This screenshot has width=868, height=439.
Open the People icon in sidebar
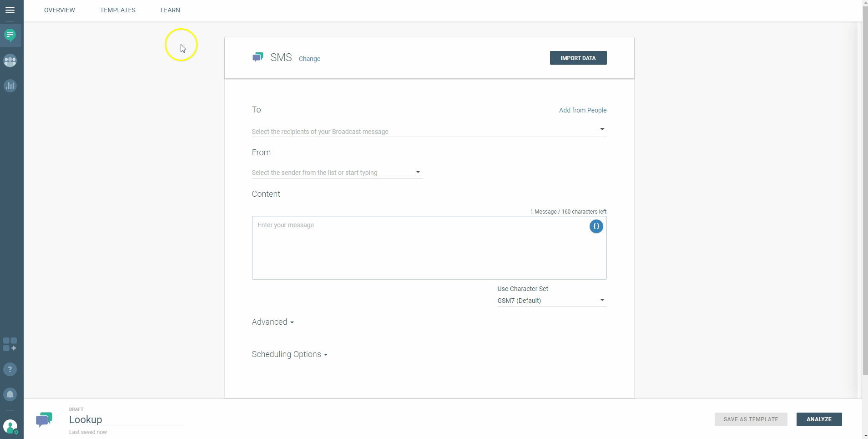10,61
